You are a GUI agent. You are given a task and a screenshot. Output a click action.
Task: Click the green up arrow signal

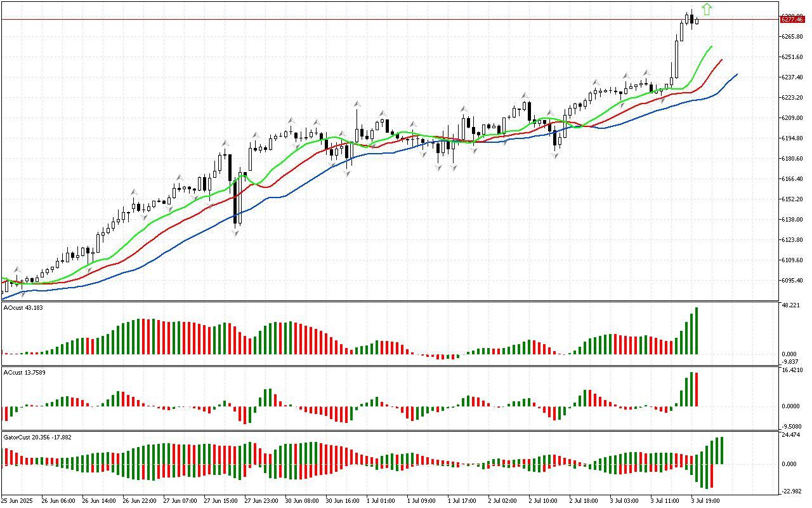707,9
